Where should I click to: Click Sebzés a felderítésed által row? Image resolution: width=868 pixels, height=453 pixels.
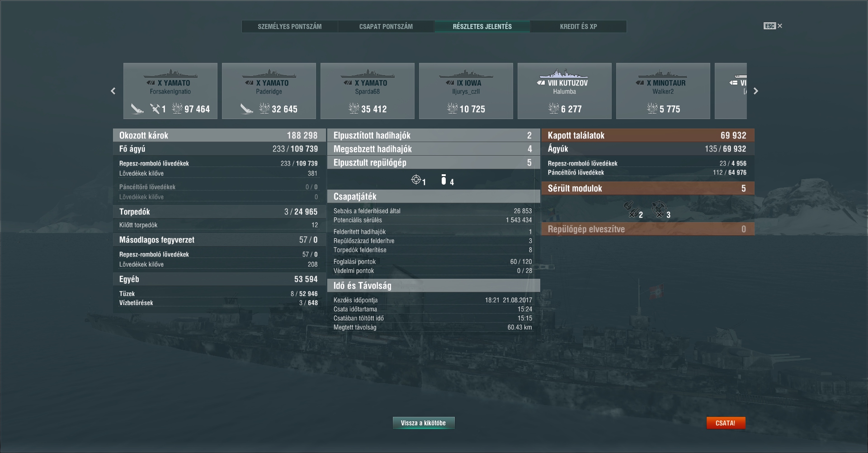click(x=433, y=211)
